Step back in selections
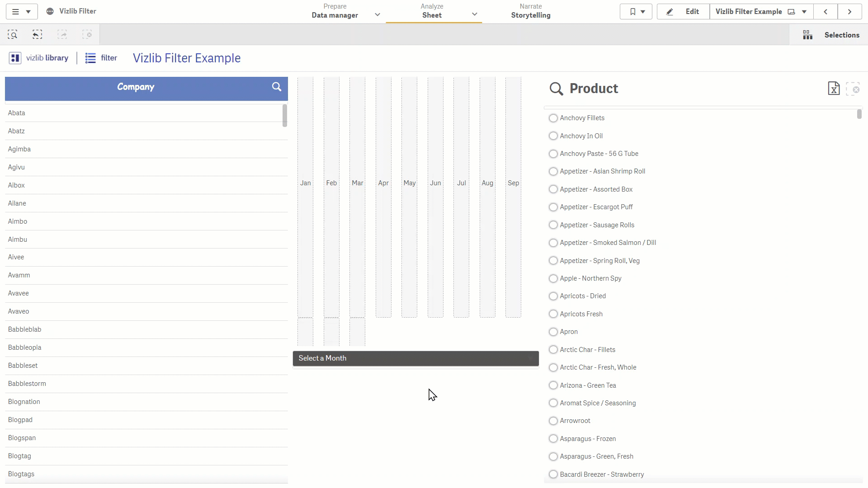The height and width of the screenshot is (488, 868). coord(38,35)
